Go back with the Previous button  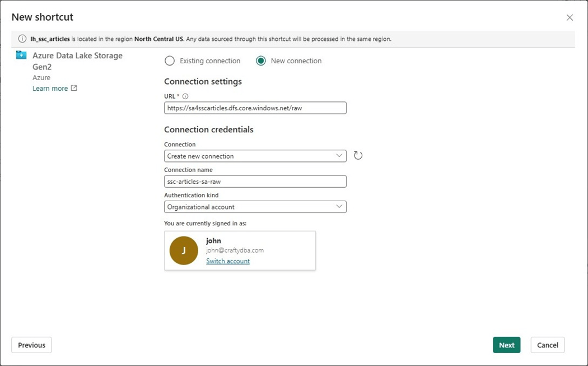tap(31, 345)
